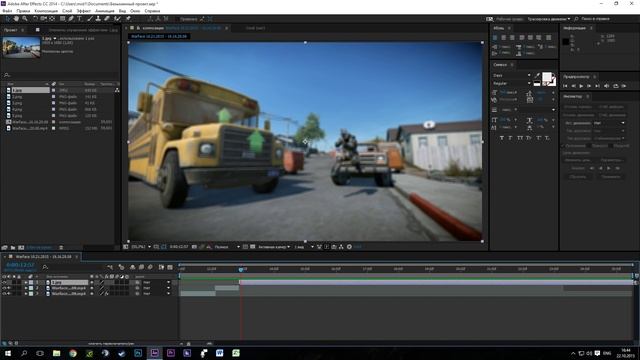Toggle loop option in preview panel
Image resolution: width=640 pixels, height=360 pixels.
coord(616,86)
